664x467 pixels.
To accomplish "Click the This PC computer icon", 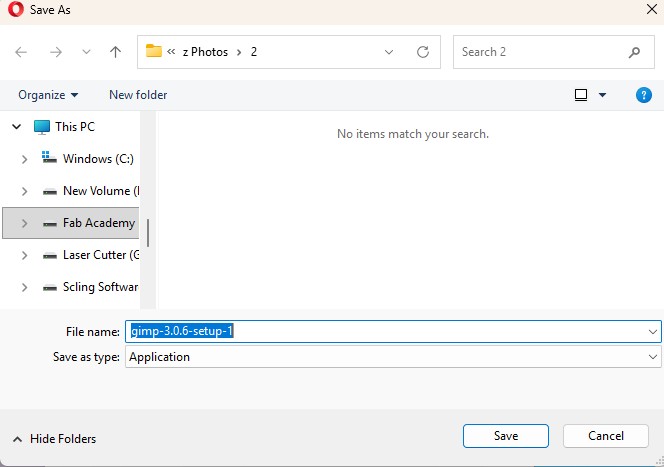I will pos(41,127).
